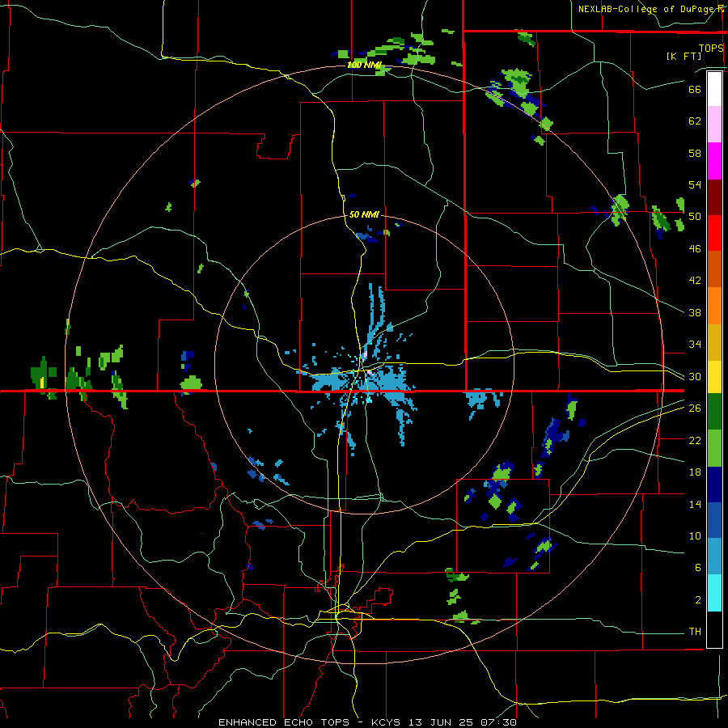
Task: Click the 07:30 timestamp
Action: pyautogui.click(x=500, y=722)
